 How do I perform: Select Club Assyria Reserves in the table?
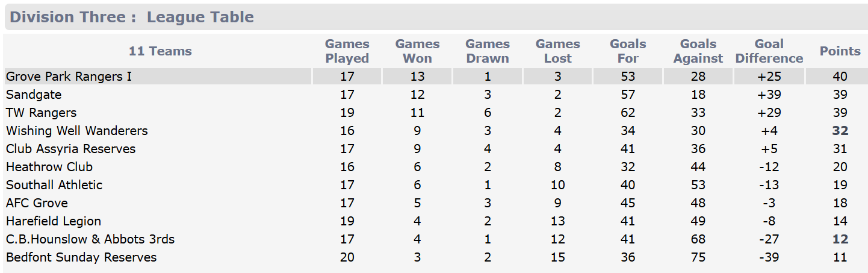click(70, 149)
